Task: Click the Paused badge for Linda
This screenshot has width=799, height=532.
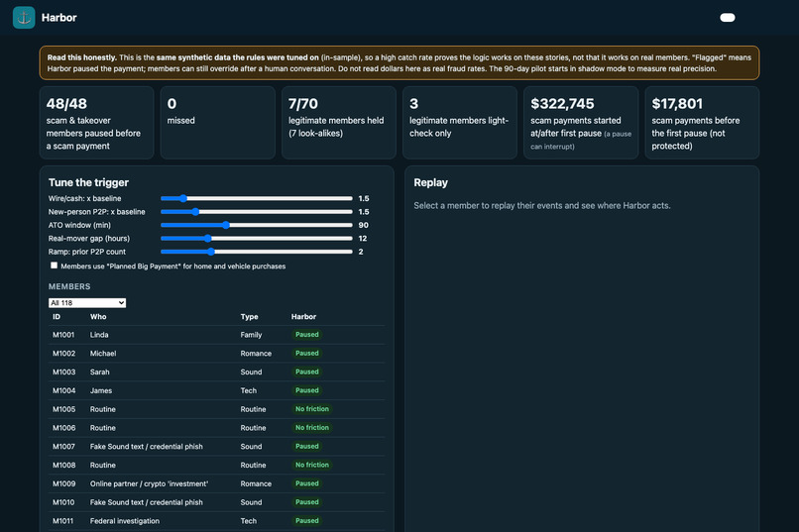Action: click(306, 335)
